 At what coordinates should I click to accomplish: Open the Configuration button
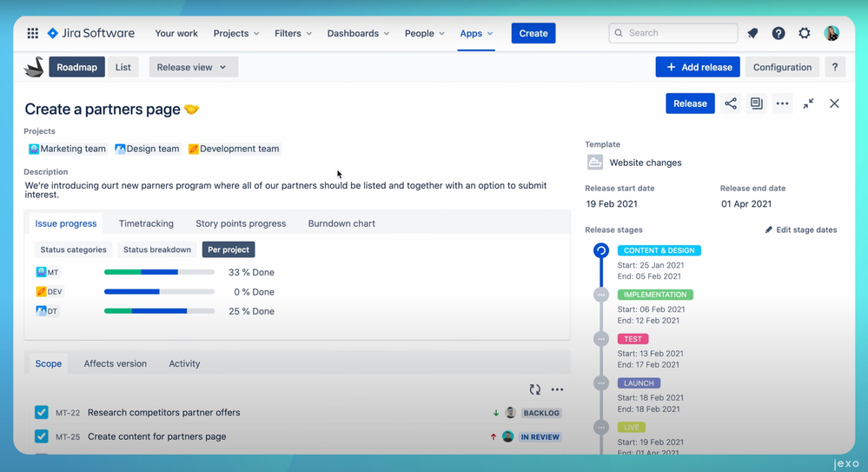pyautogui.click(x=782, y=67)
